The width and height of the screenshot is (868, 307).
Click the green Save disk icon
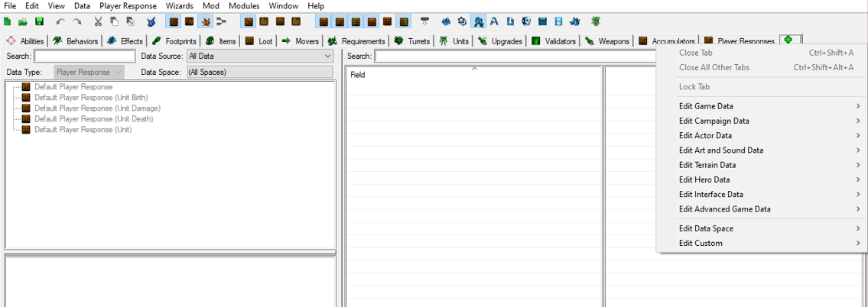[x=39, y=22]
